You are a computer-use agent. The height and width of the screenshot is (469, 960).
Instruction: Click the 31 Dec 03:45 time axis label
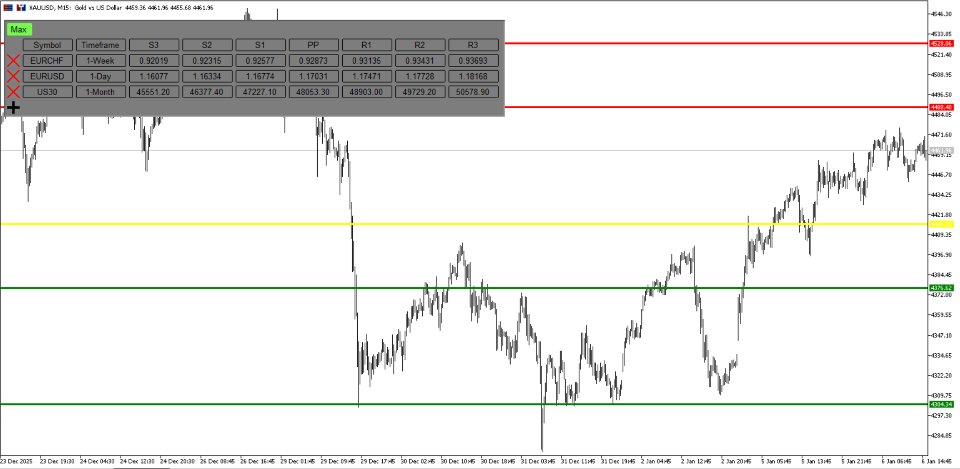click(539, 460)
